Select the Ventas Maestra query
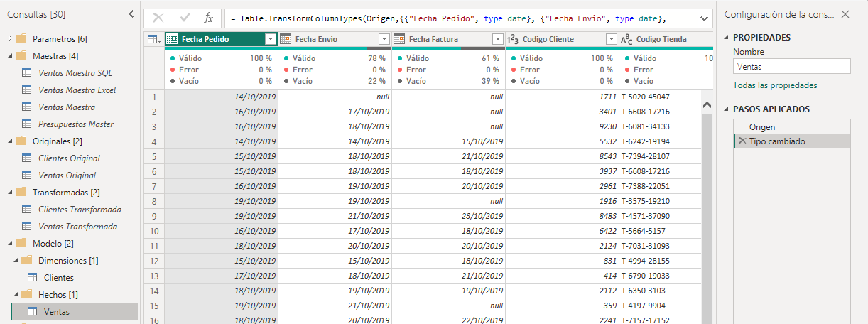Screen dimensions: 868x324 point(67,107)
